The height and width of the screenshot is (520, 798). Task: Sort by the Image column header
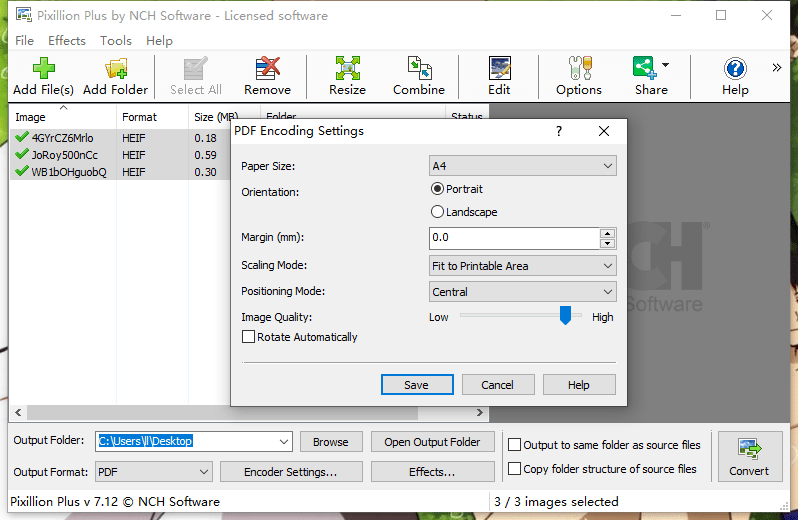63,117
